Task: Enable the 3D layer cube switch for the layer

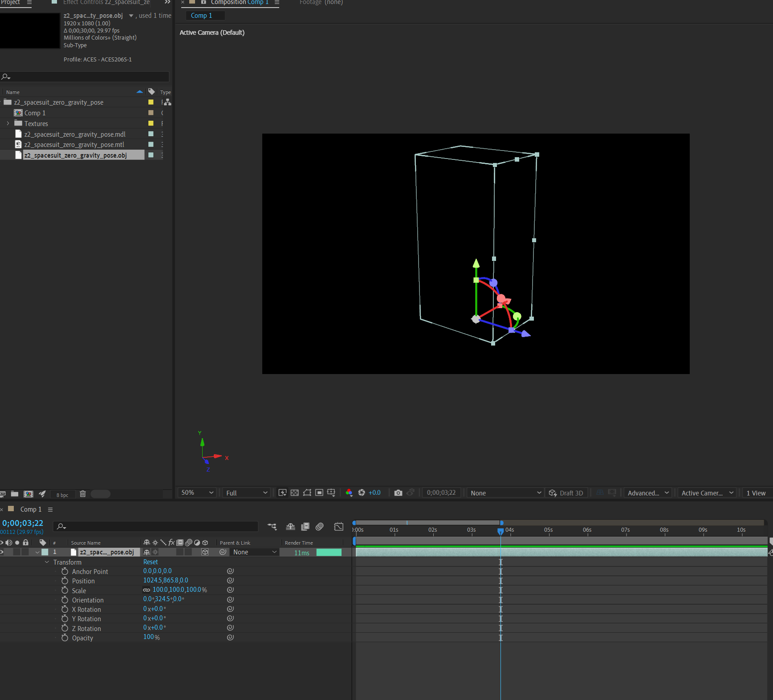Action: pyautogui.click(x=205, y=552)
